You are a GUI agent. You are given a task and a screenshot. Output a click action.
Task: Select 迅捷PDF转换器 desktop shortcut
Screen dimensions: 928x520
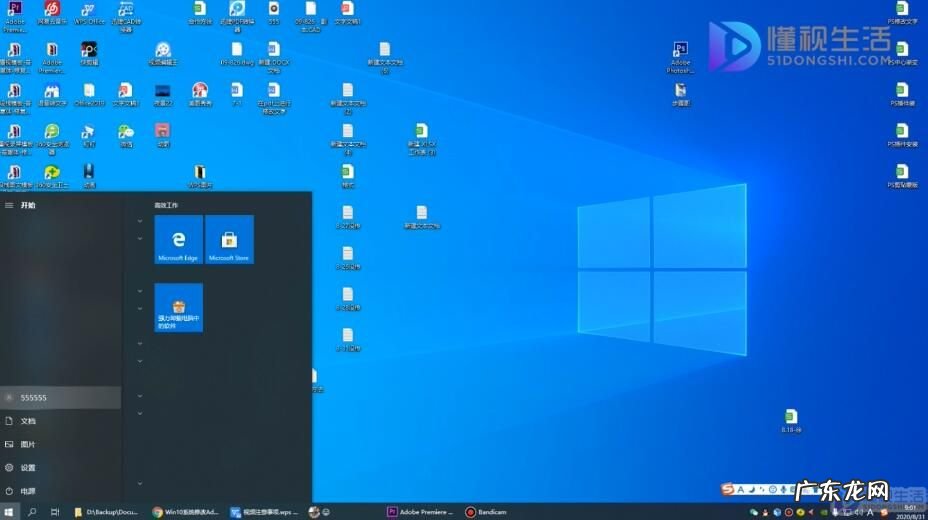237,17
